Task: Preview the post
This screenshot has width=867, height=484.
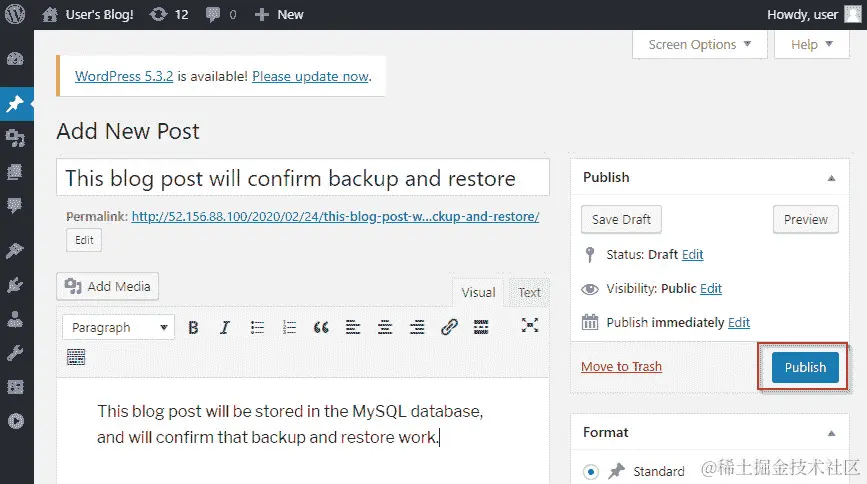Action: click(806, 220)
